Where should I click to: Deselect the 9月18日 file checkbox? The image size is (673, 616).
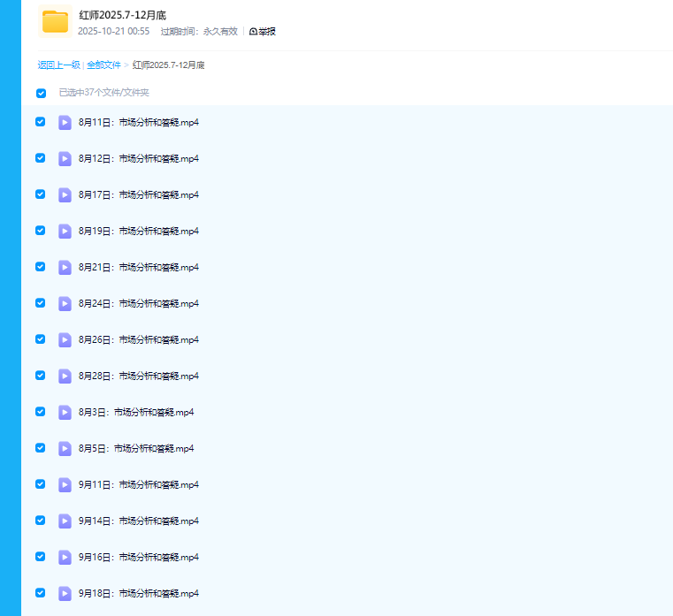[40, 593]
